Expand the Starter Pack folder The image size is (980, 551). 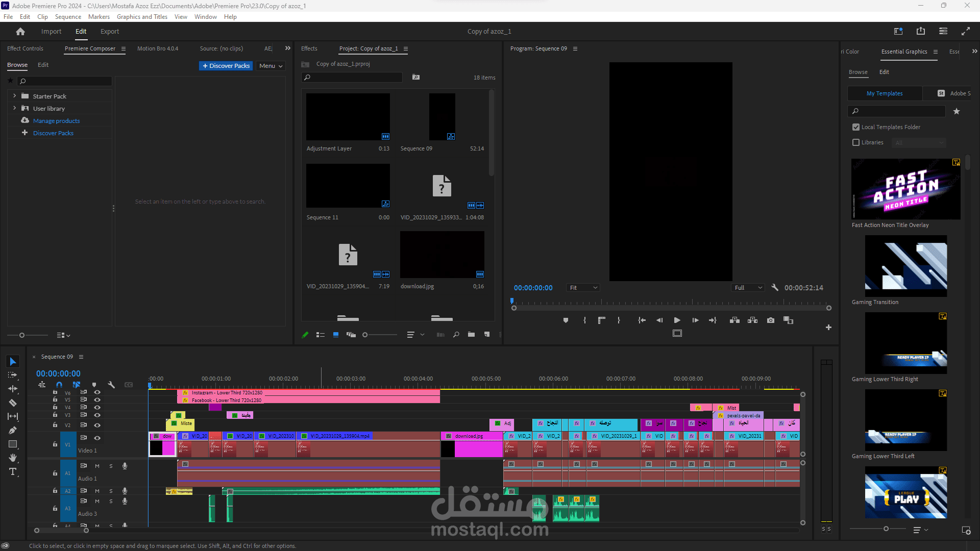14,96
